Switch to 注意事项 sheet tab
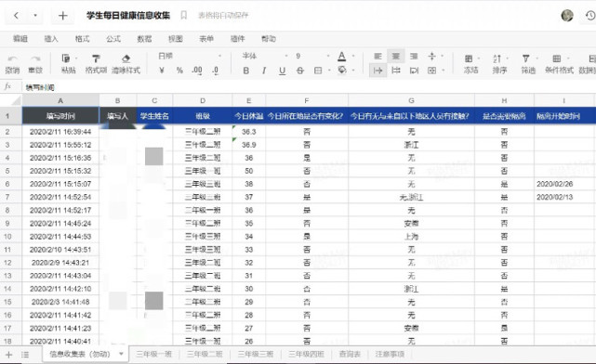This screenshot has width=596, height=364. (x=390, y=354)
